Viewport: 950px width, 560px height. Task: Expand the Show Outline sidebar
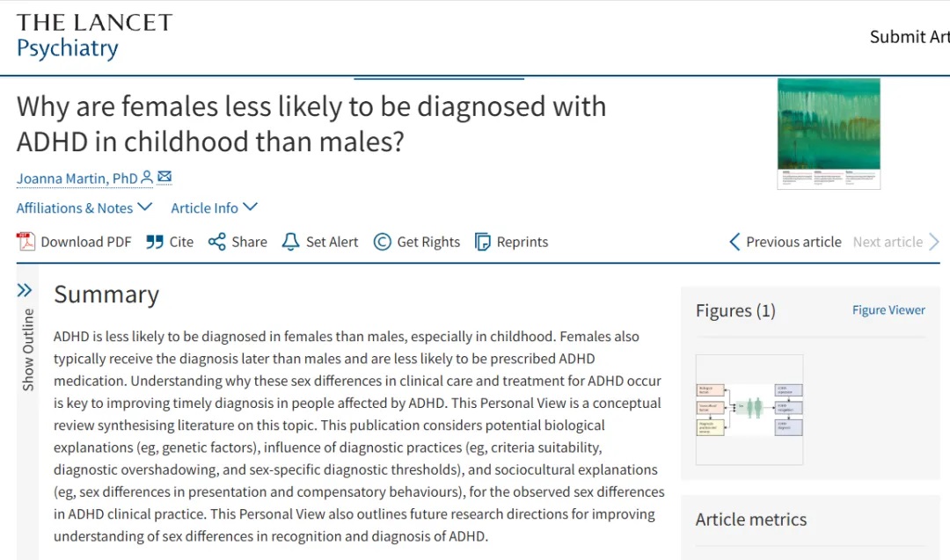point(26,338)
